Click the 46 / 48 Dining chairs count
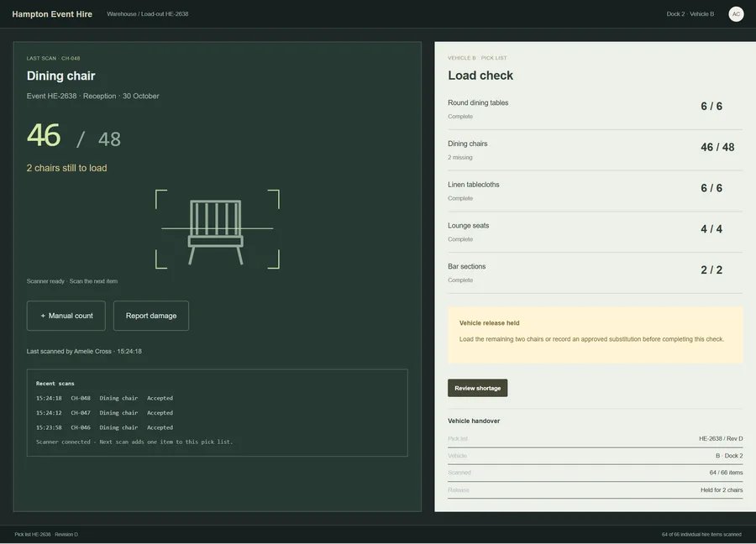Viewport: 756px width, 544px height. pos(717,147)
